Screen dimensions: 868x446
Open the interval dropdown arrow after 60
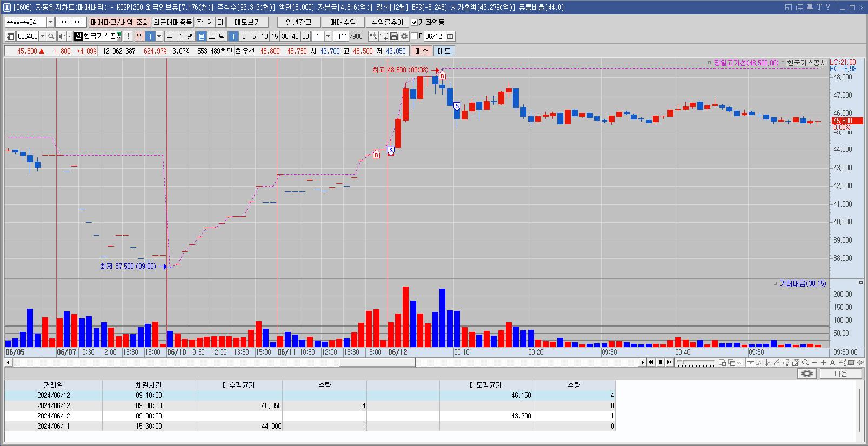pos(328,36)
